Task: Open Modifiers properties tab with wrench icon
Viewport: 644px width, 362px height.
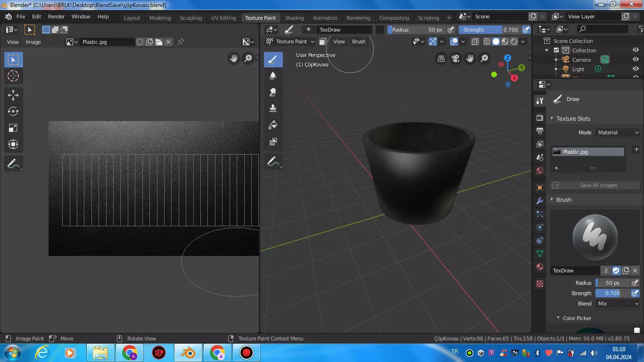Action: click(x=540, y=201)
